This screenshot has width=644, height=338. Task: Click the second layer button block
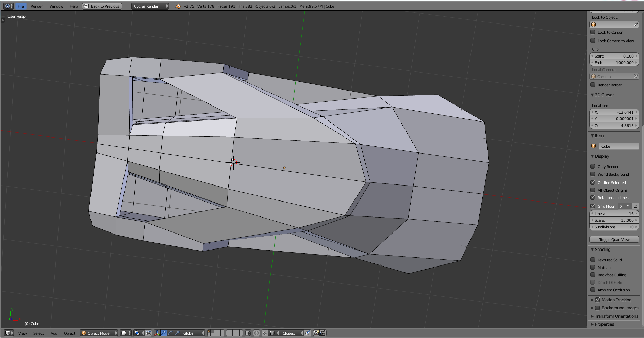[234, 333]
